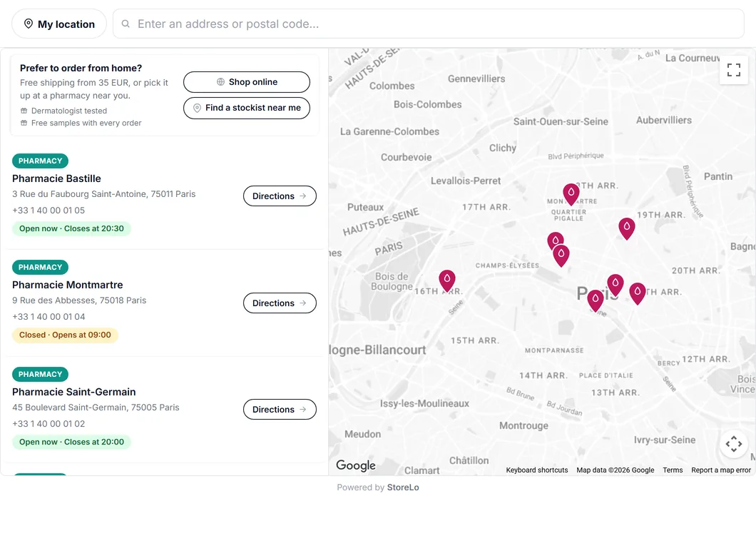Viewport: 756px width, 546px height.
Task: Click Map data ©2026 Google text
Action: pos(615,470)
